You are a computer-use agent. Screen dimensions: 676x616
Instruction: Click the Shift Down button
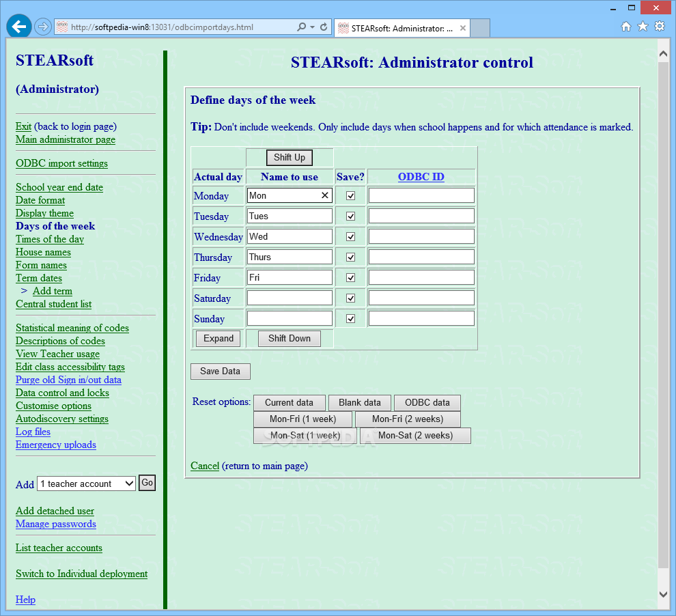click(x=290, y=339)
